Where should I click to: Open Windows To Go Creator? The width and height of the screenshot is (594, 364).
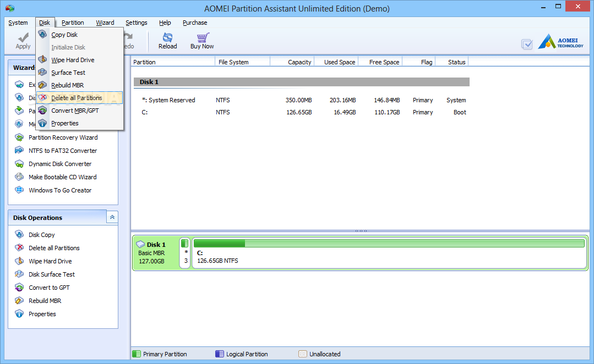(60, 190)
